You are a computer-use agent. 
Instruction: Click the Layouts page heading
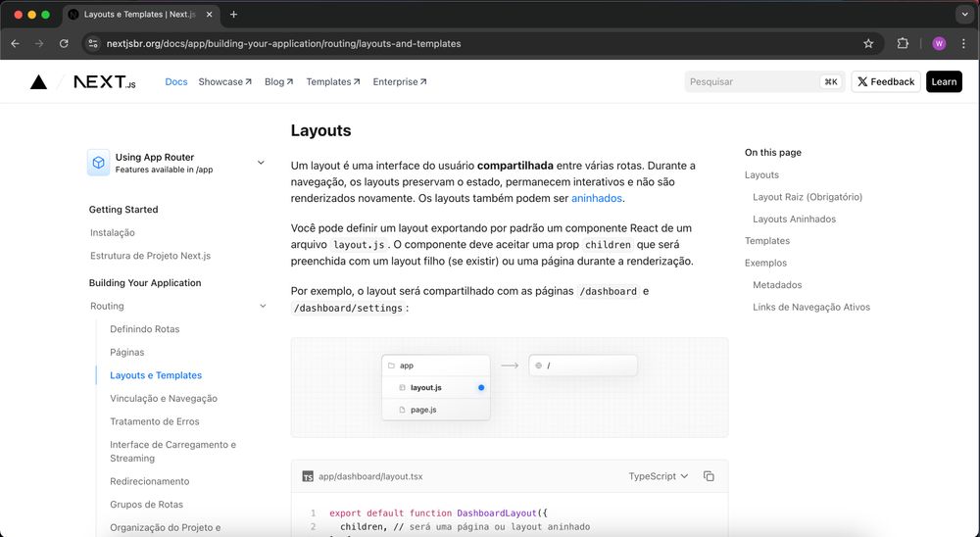(x=320, y=130)
